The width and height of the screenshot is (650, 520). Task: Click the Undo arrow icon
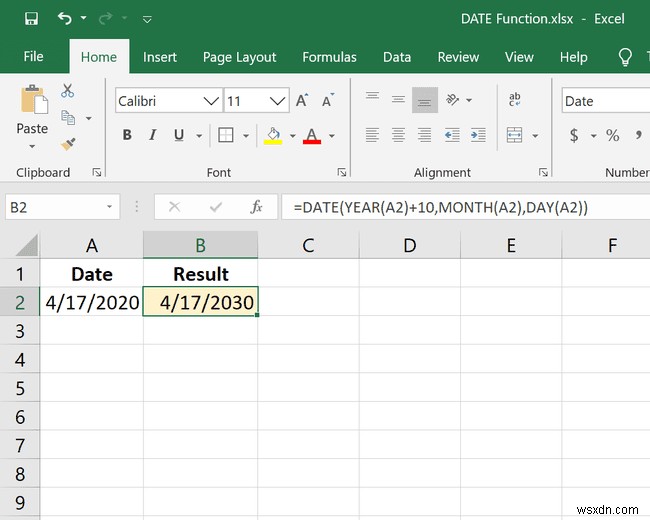tap(65, 18)
